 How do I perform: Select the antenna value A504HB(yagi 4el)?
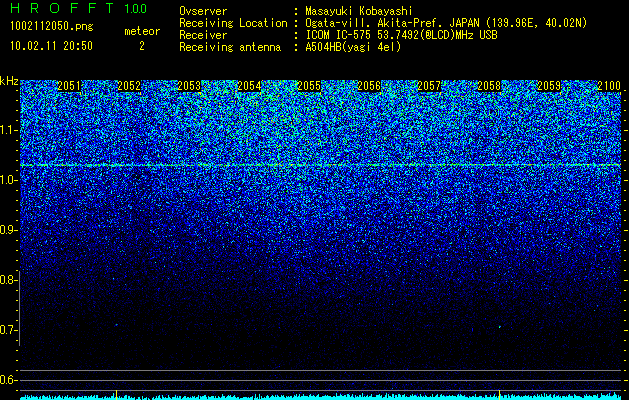click(x=353, y=47)
